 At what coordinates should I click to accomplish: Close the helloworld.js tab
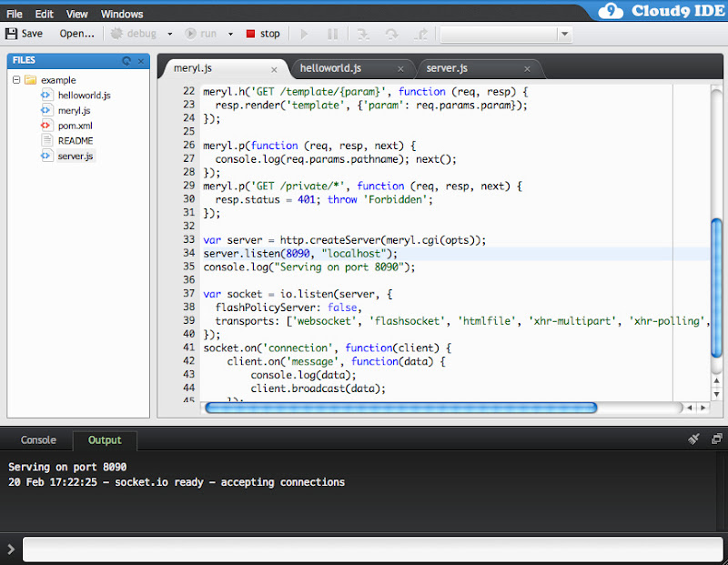click(x=400, y=69)
